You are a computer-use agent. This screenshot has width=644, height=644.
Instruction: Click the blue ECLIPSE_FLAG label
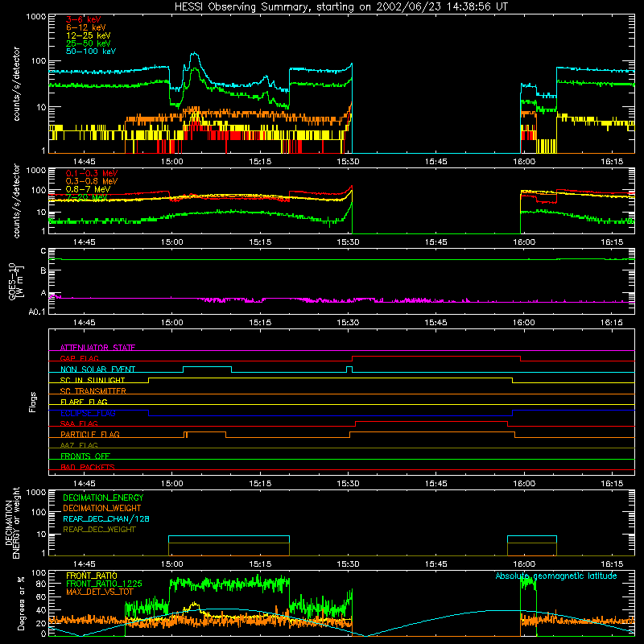point(88,413)
